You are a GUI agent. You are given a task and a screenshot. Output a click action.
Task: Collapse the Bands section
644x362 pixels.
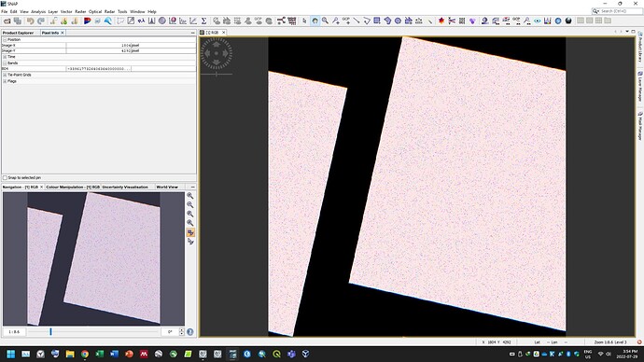click(5, 63)
